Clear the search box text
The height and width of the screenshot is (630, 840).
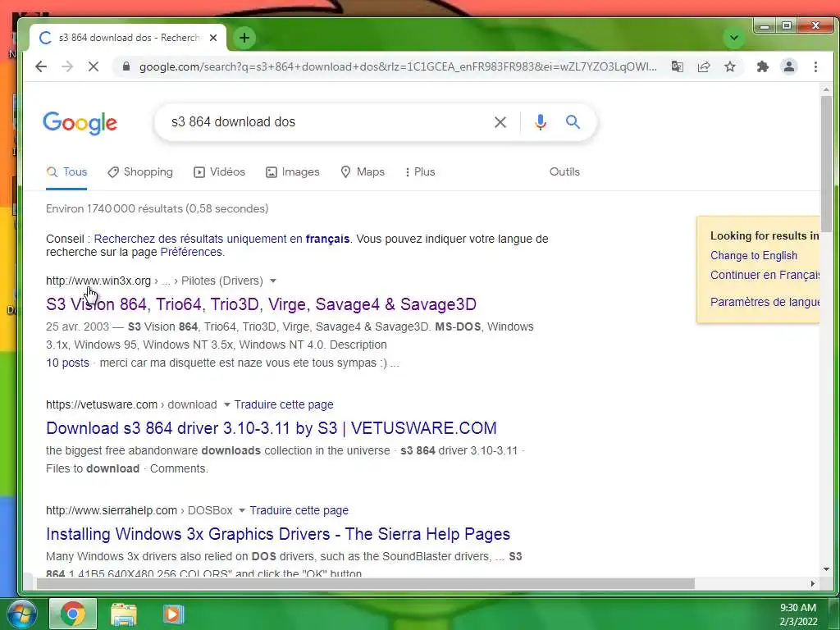500,122
